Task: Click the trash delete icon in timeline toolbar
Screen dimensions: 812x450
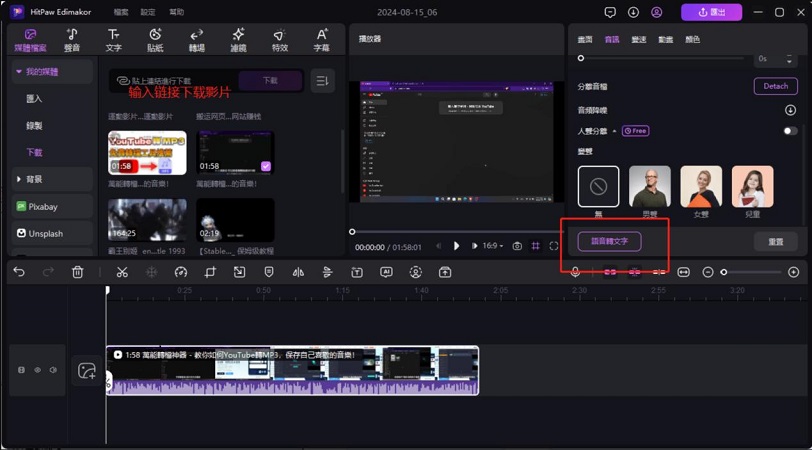Action: tap(78, 272)
